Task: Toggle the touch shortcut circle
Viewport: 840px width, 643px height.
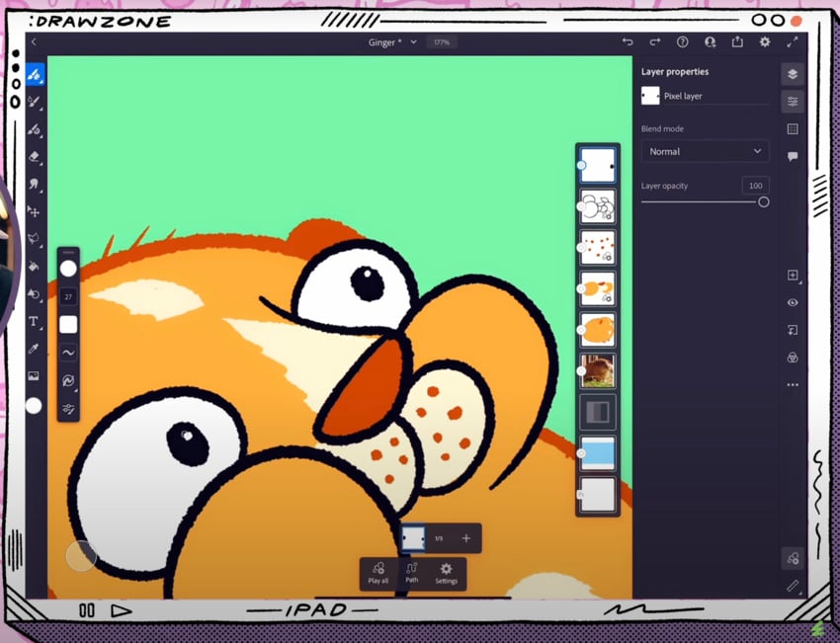Action: [81, 556]
